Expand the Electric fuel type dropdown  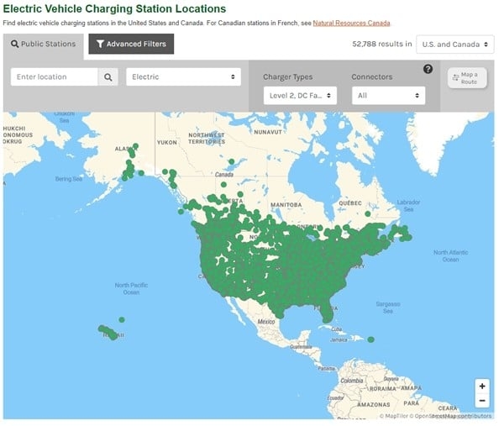coord(183,76)
